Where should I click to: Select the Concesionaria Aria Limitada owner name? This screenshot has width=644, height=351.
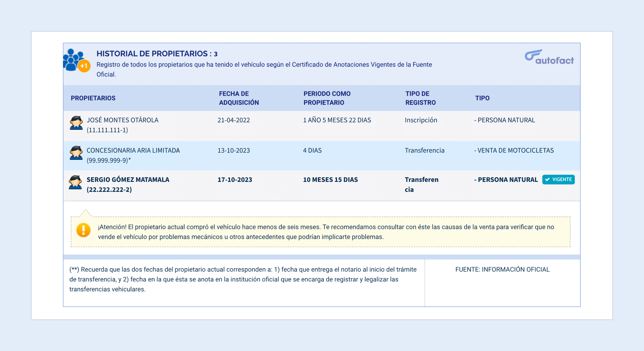pos(133,150)
